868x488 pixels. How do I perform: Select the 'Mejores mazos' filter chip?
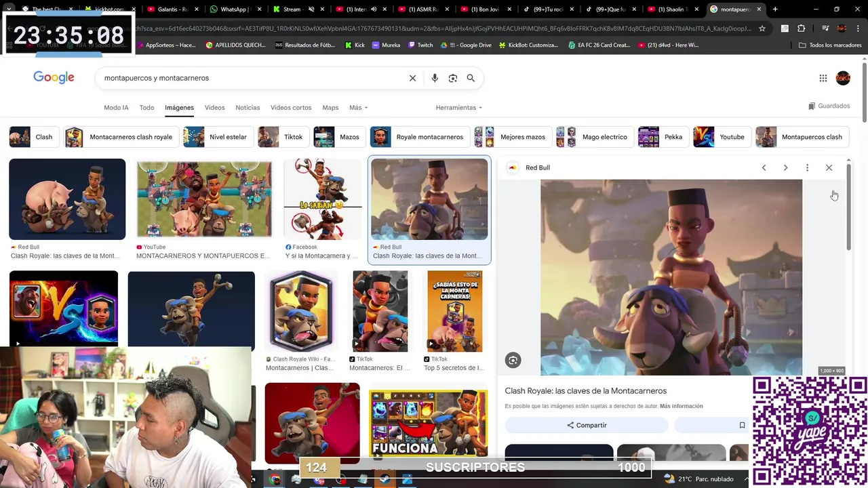pos(513,137)
